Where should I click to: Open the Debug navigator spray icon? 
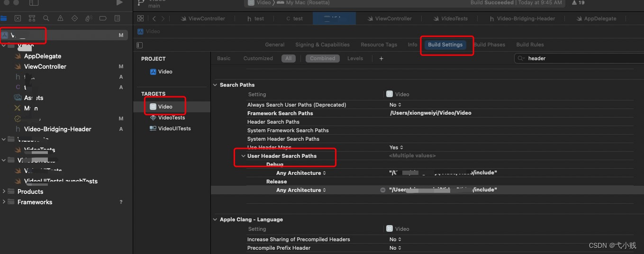point(89,18)
